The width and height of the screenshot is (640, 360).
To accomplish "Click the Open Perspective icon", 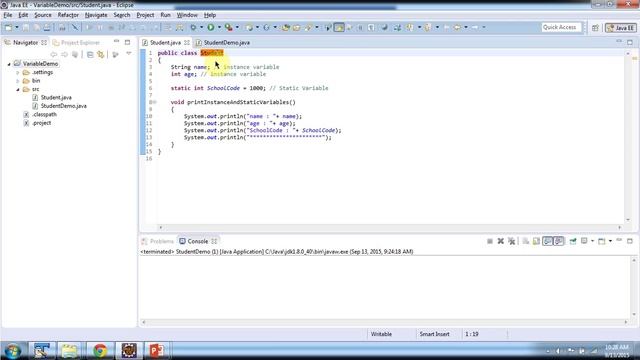I will pos(595,27).
